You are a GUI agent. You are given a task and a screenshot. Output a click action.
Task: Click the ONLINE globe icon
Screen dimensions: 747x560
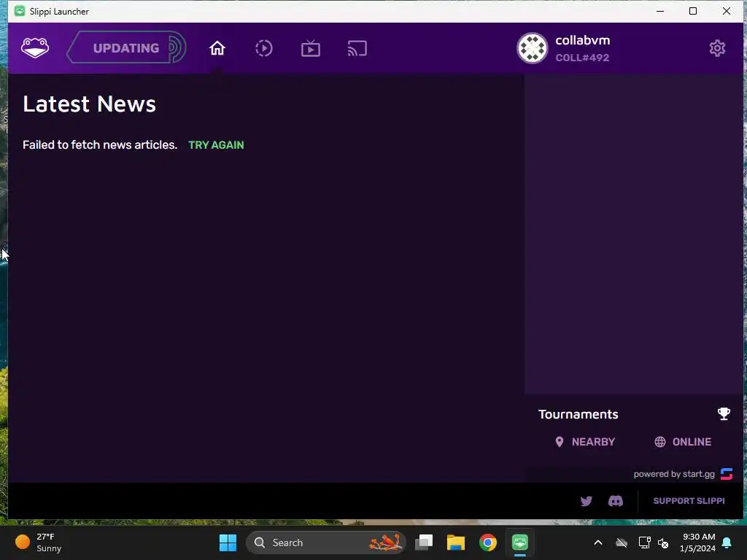(659, 442)
